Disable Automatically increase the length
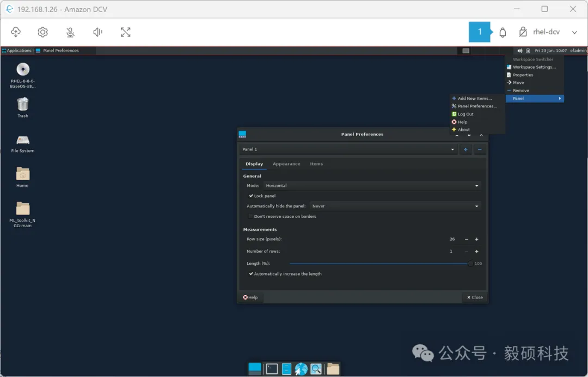Screen dimensions: 588x377 click(x=251, y=274)
